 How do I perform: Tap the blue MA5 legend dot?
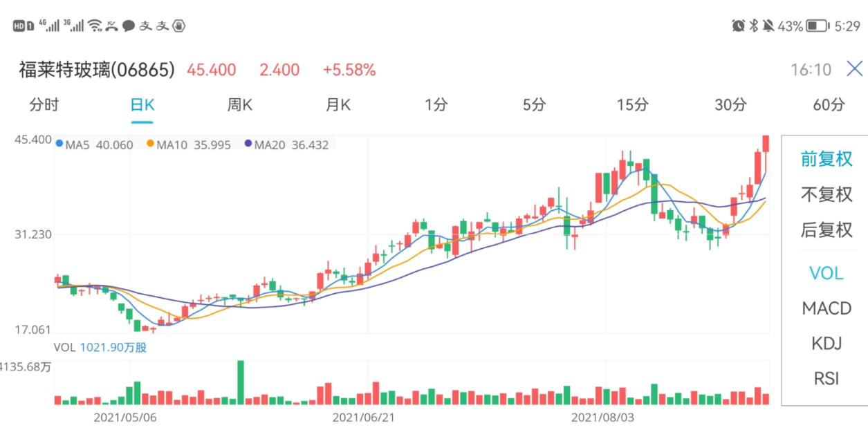coord(59,144)
